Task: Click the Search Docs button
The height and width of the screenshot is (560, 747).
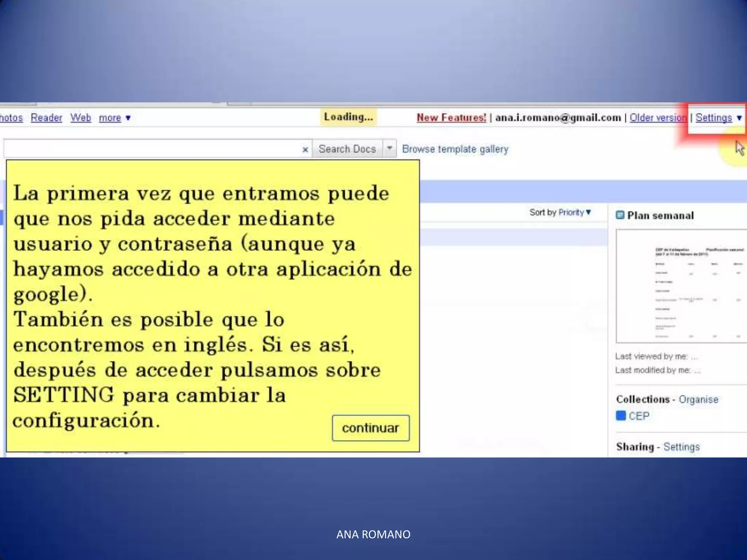Action: pos(347,149)
